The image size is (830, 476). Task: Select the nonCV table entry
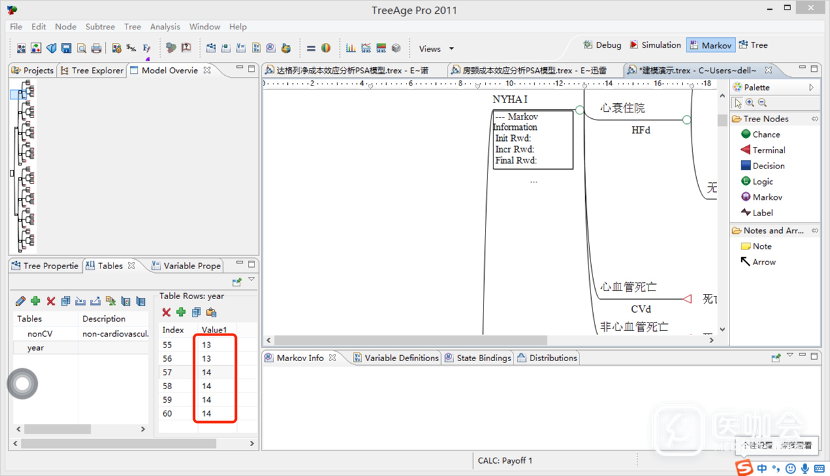tap(40, 334)
